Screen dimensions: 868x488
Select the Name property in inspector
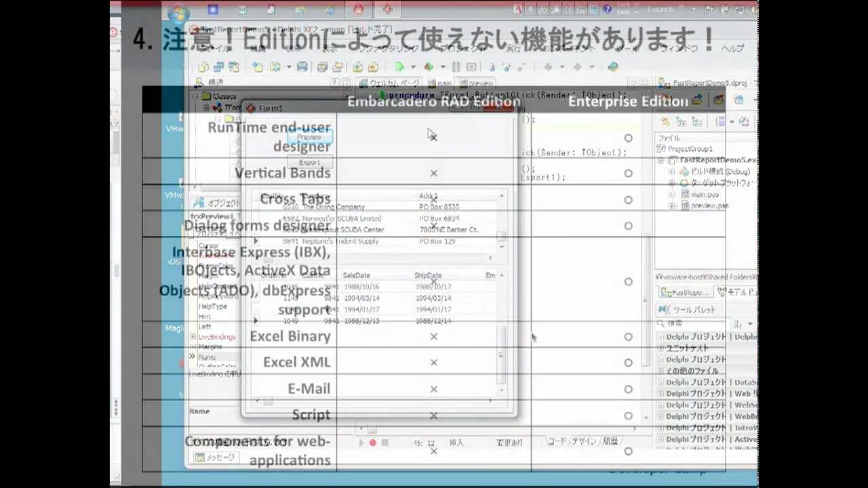207,357
